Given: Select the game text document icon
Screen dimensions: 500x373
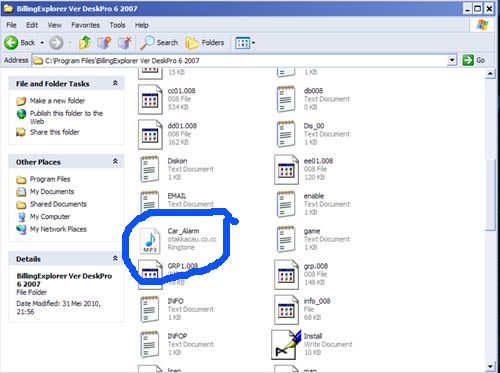Looking at the screenshot, I should [x=286, y=239].
